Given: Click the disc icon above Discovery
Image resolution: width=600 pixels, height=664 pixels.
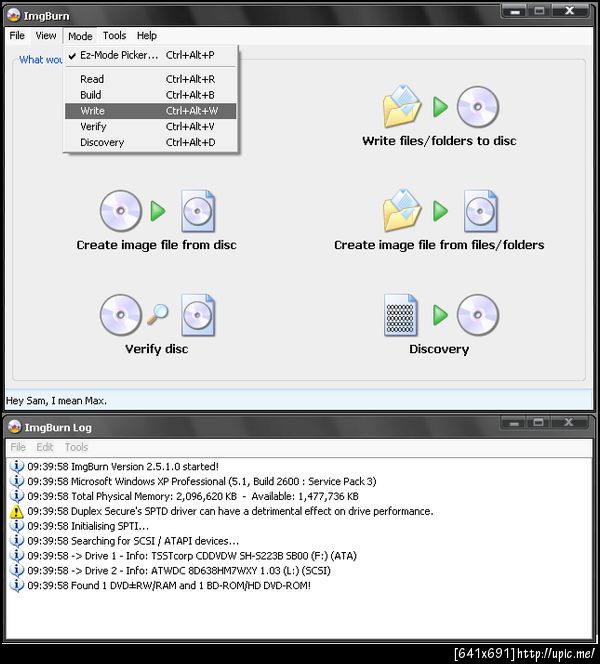Looking at the screenshot, I should (x=478, y=315).
